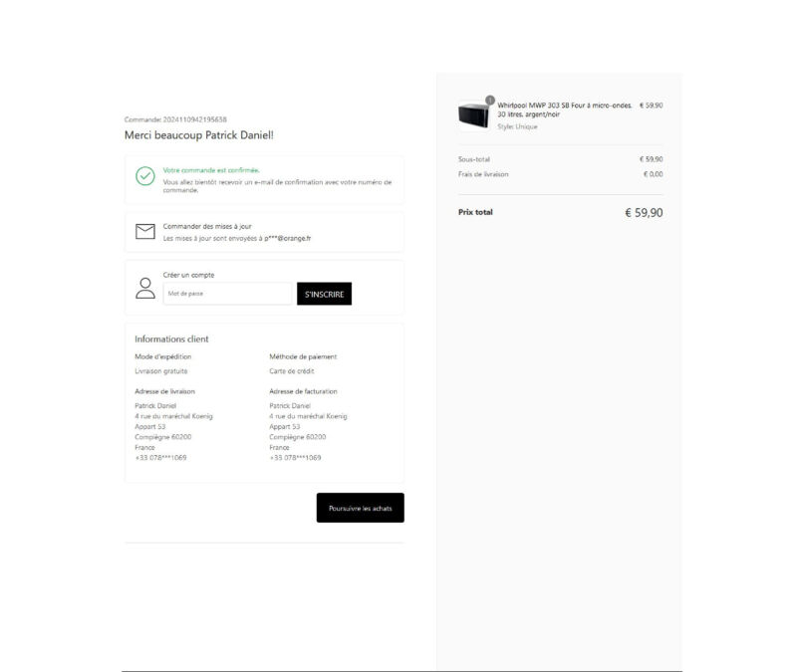The width and height of the screenshot is (797, 672).
Task: Click the envelope icon for order updates
Action: (x=145, y=231)
